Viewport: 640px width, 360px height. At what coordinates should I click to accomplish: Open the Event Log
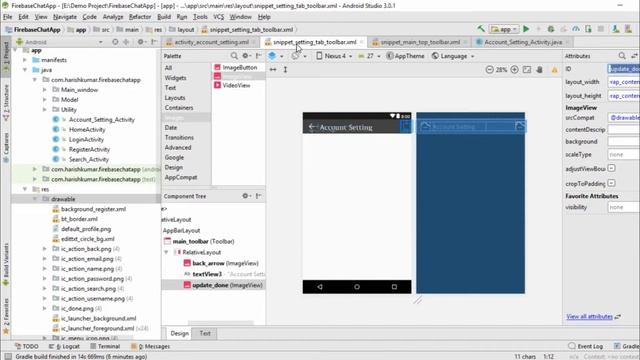(x=586, y=346)
